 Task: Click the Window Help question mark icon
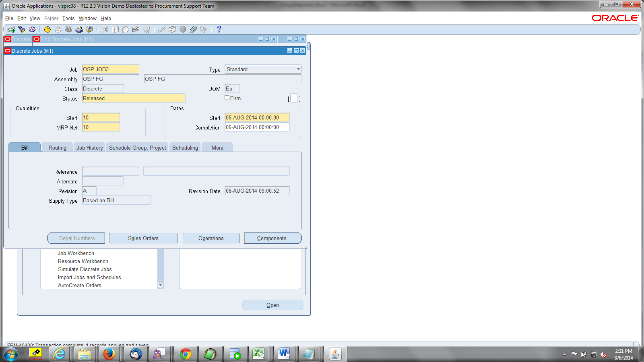click(219, 29)
